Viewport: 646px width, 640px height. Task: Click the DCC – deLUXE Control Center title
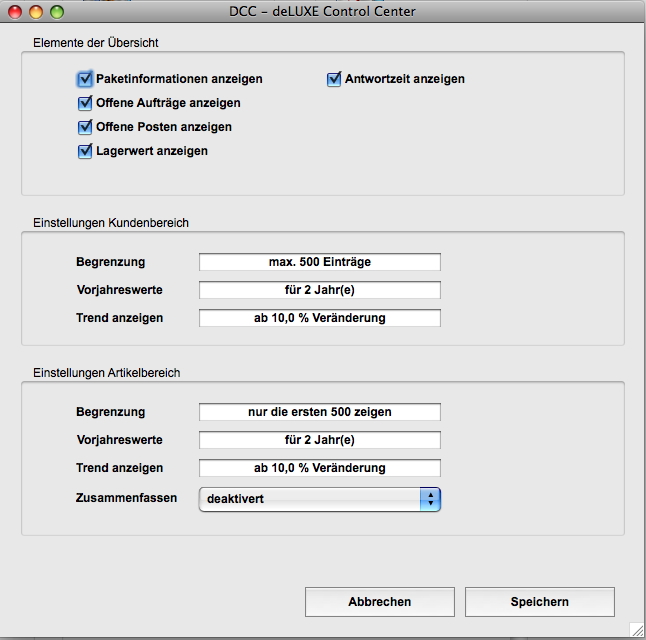point(322,12)
